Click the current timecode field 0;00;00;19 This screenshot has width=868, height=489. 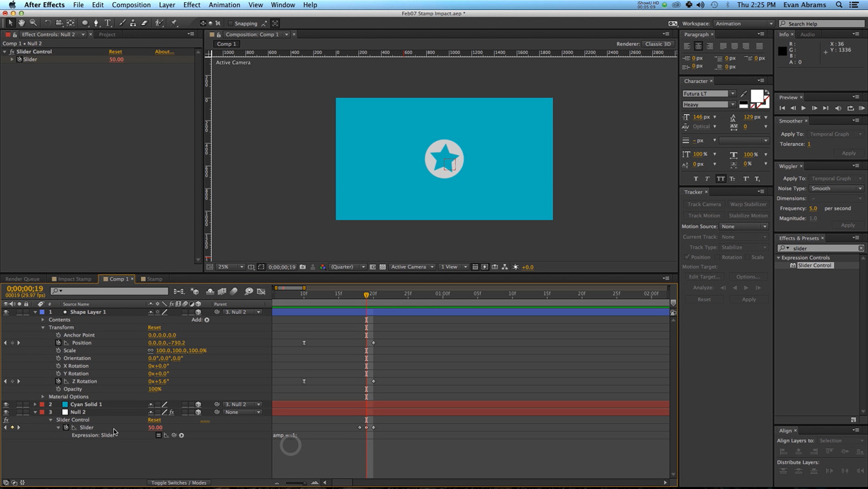point(20,288)
